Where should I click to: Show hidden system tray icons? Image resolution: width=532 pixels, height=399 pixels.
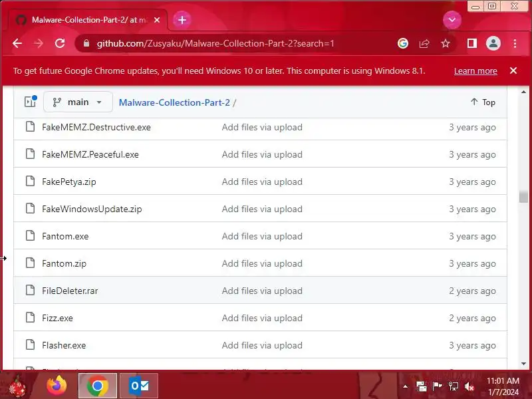tap(405, 386)
